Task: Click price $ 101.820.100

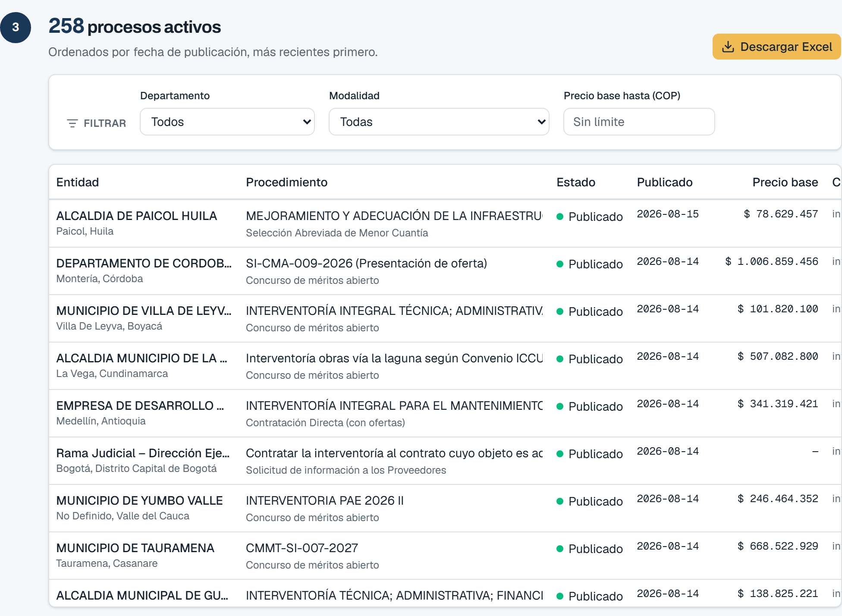Action: tap(778, 309)
